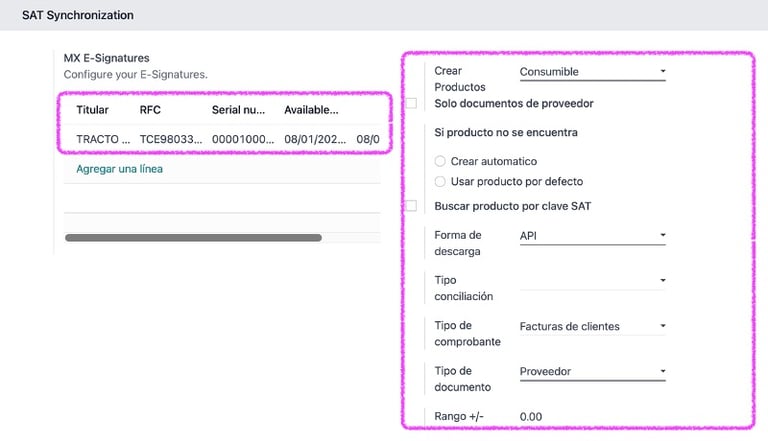This screenshot has height=441, width=768.
Task: Toggle Buscar producto por clave SAT checkbox
Action: [x=411, y=206]
